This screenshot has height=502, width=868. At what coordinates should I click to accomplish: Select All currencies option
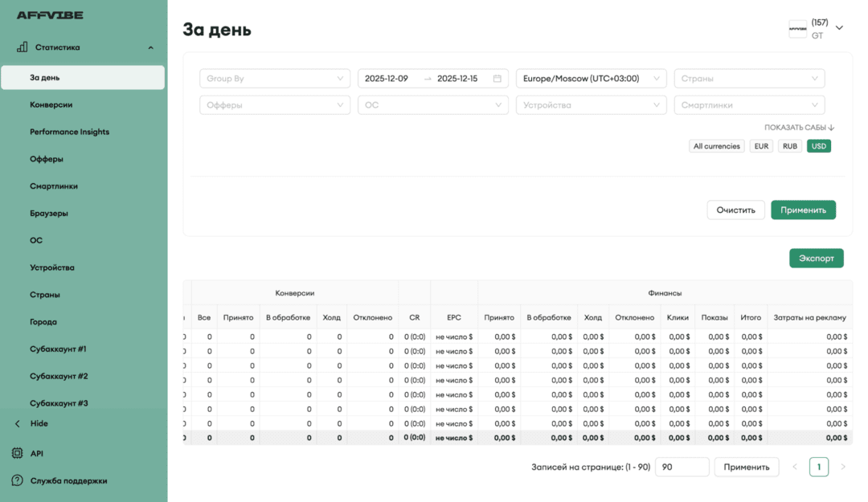pos(716,146)
